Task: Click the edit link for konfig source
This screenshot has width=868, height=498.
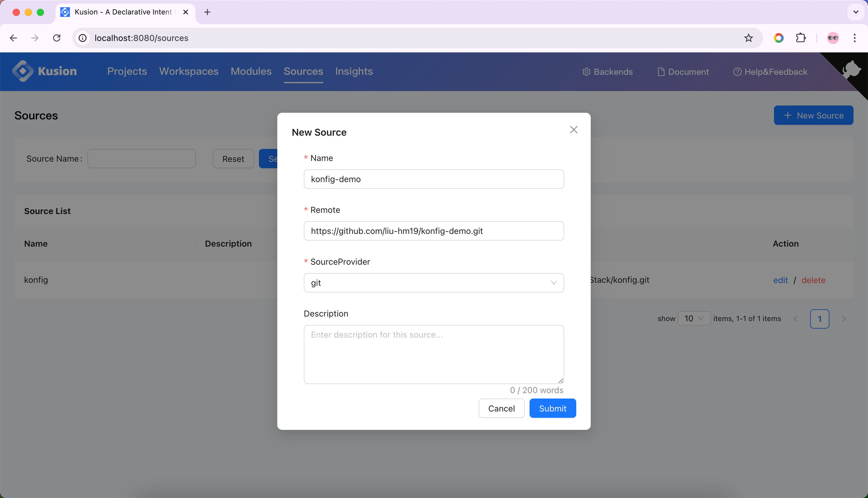Action: [780, 280]
